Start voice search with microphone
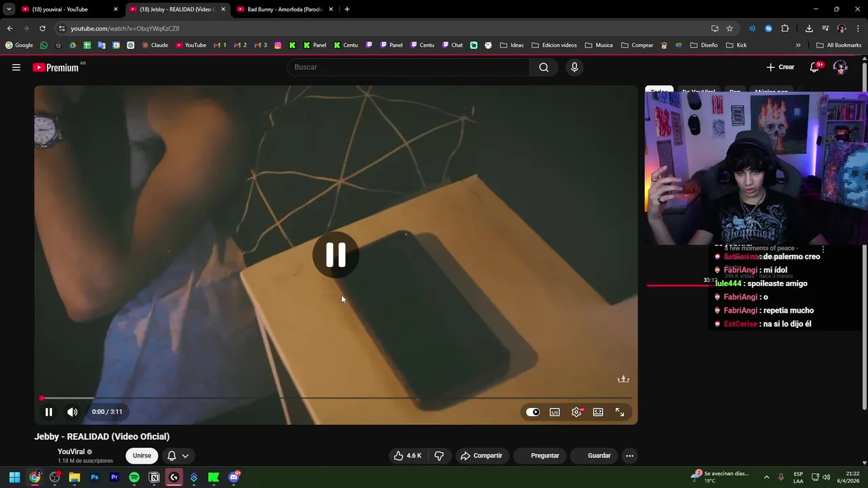868x488 pixels. (574, 67)
